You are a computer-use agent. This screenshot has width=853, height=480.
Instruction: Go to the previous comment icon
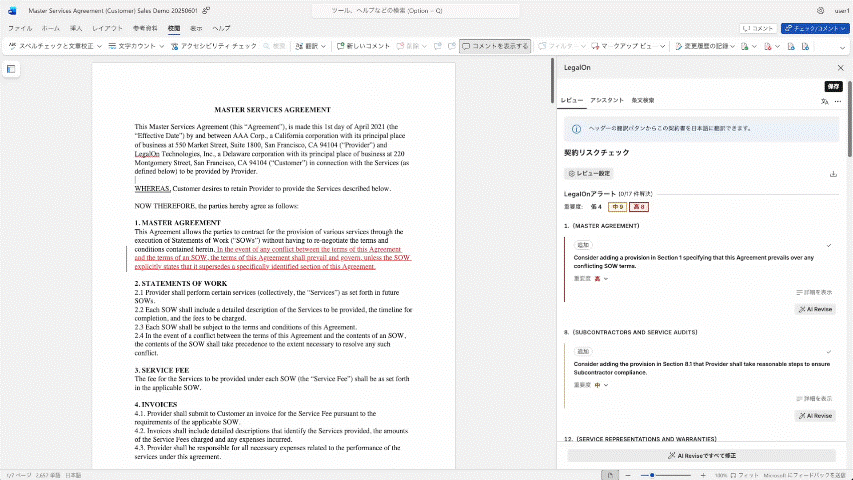tap(437, 46)
